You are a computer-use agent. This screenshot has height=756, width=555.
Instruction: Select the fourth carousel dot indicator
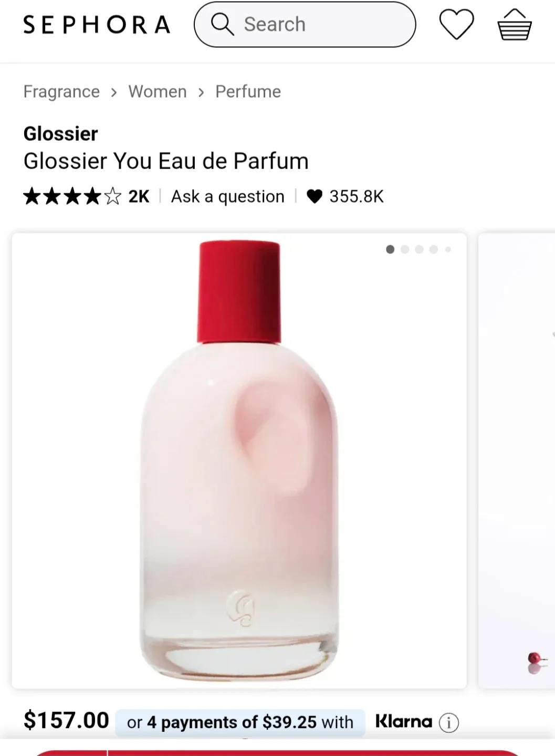434,249
